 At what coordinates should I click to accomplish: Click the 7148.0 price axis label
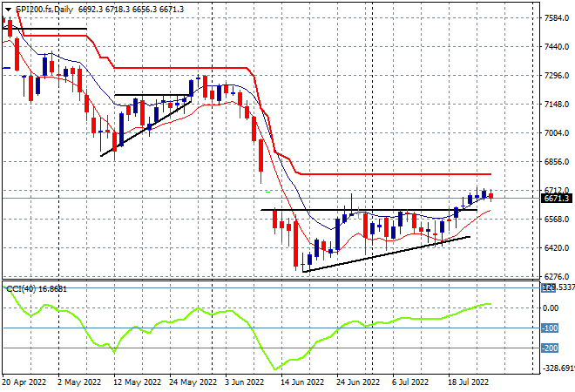click(x=557, y=105)
